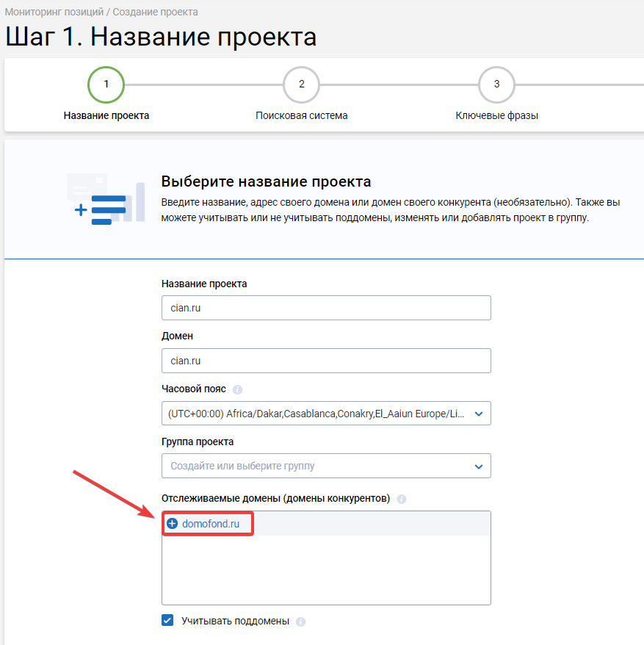The image size is (644, 645).
Task: Open Создание проекта breadcrumb link
Action: tap(156, 12)
